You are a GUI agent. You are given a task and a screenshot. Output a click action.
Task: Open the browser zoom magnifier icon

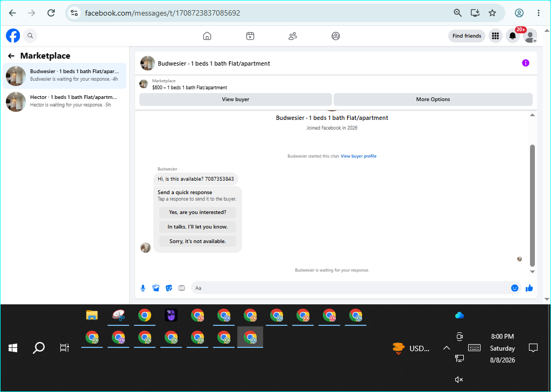[457, 13]
